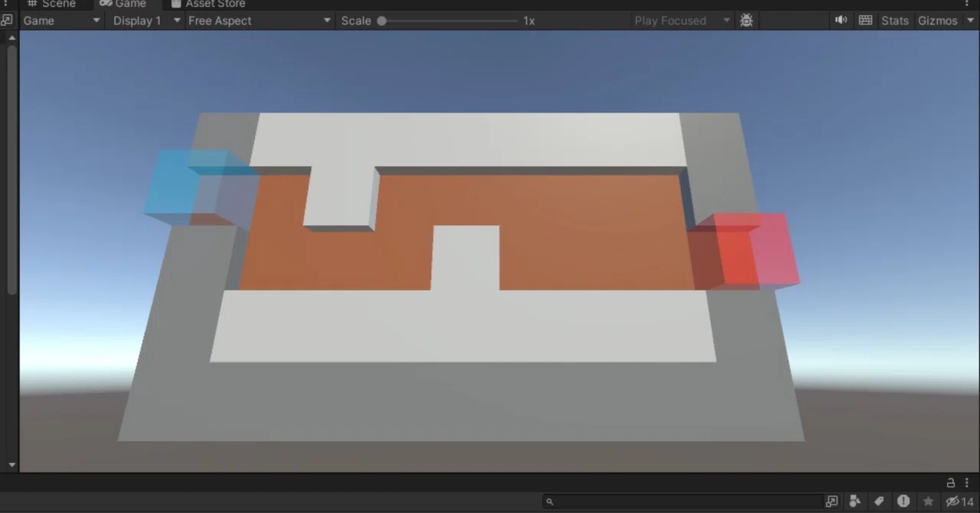Toggle the lower panel lock icon
Image resolution: width=980 pixels, height=513 pixels.
951,482
